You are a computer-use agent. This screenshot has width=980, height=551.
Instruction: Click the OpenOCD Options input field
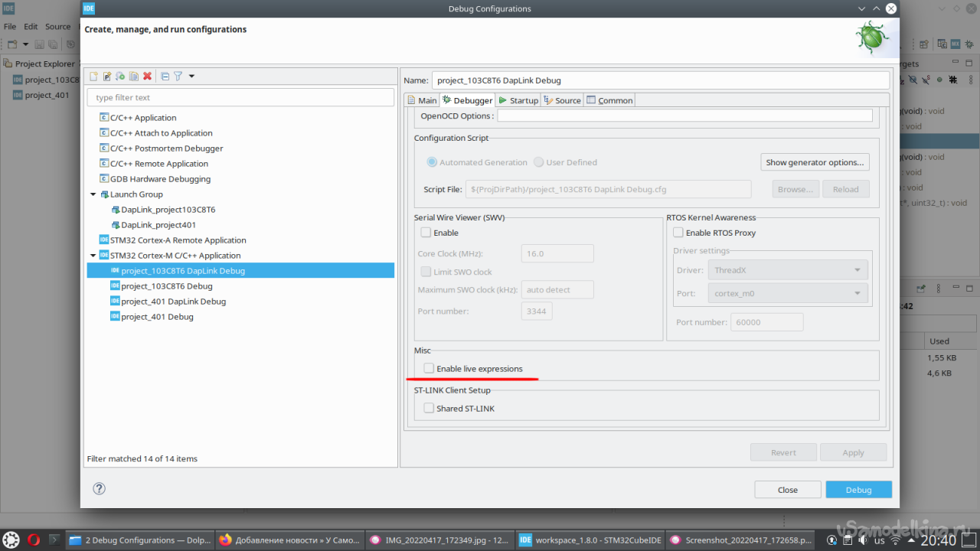coord(684,116)
